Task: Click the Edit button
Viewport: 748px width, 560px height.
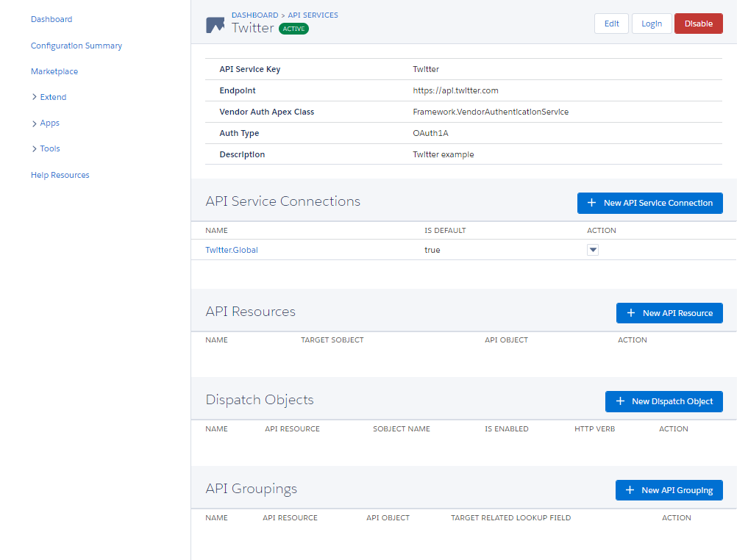Action: pyautogui.click(x=611, y=24)
